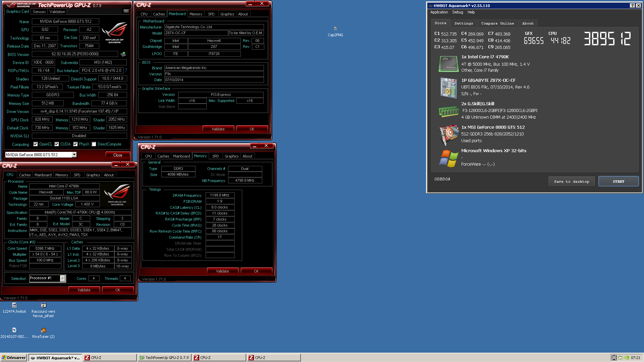The height and width of the screenshot is (362, 644).
Task: Click OK in CPU-Z CPU window
Action: pos(118,290)
